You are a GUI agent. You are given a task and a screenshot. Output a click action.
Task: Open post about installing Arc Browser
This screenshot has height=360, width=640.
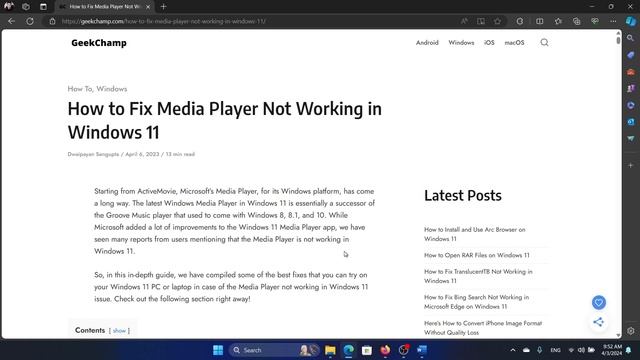[475, 234]
